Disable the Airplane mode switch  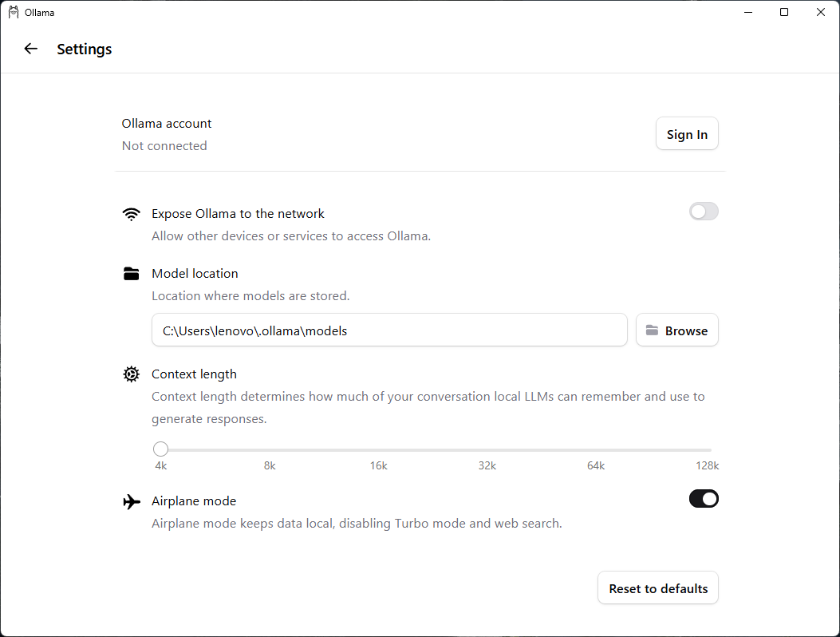tap(704, 499)
